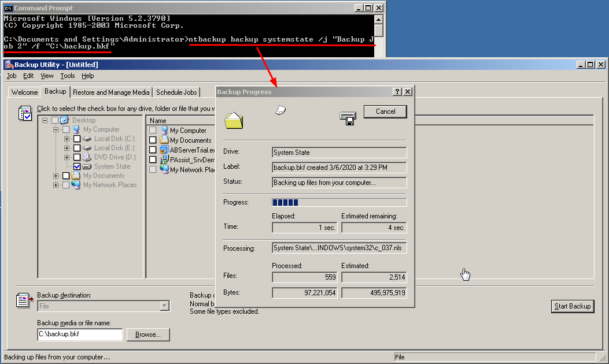This screenshot has width=609, height=364.
Task: Click the Backup Utility title bar icon
Action: (9, 64)
